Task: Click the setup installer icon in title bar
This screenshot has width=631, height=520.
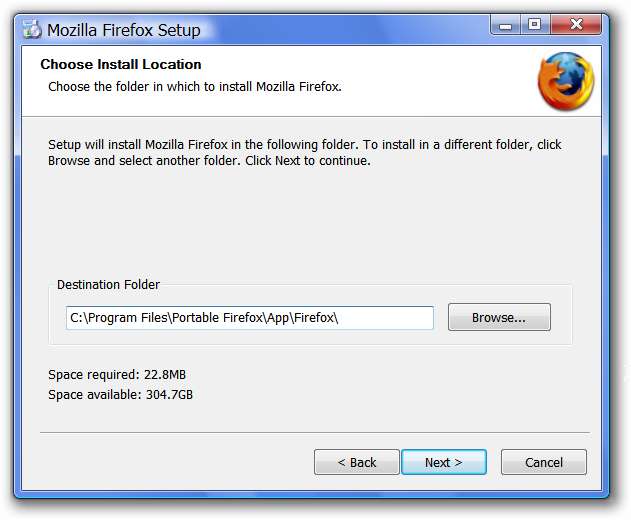Action: tap(30, 29)
